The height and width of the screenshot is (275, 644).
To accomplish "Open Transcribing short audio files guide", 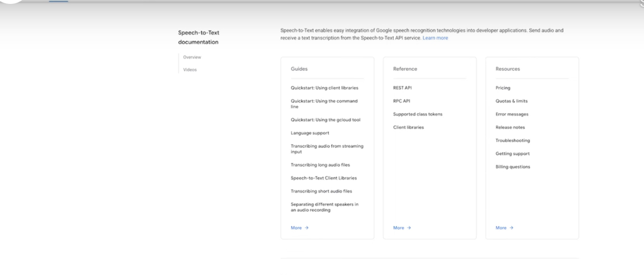I will coord(321,191).
